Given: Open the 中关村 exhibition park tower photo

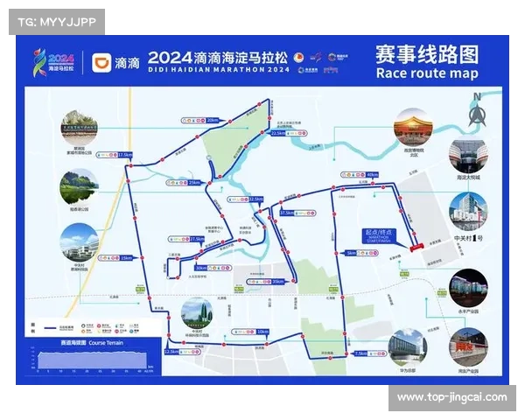Looking at the screenshot, I should click(197, 314).
